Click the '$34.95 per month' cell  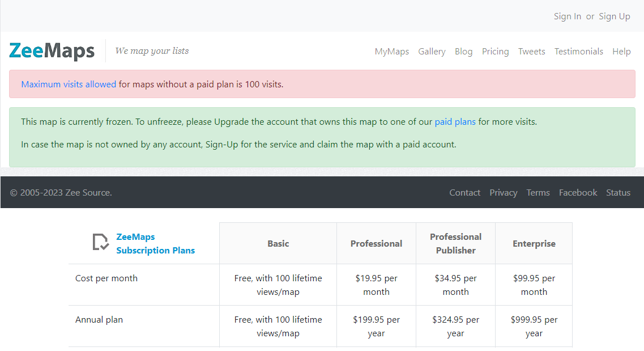tap(455, 285)
